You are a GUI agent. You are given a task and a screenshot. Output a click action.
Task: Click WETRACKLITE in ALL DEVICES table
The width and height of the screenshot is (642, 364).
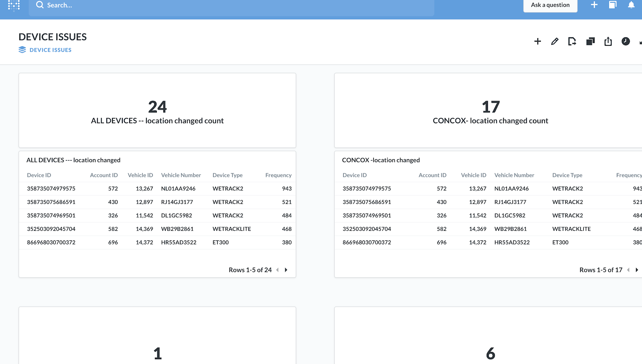232,229
